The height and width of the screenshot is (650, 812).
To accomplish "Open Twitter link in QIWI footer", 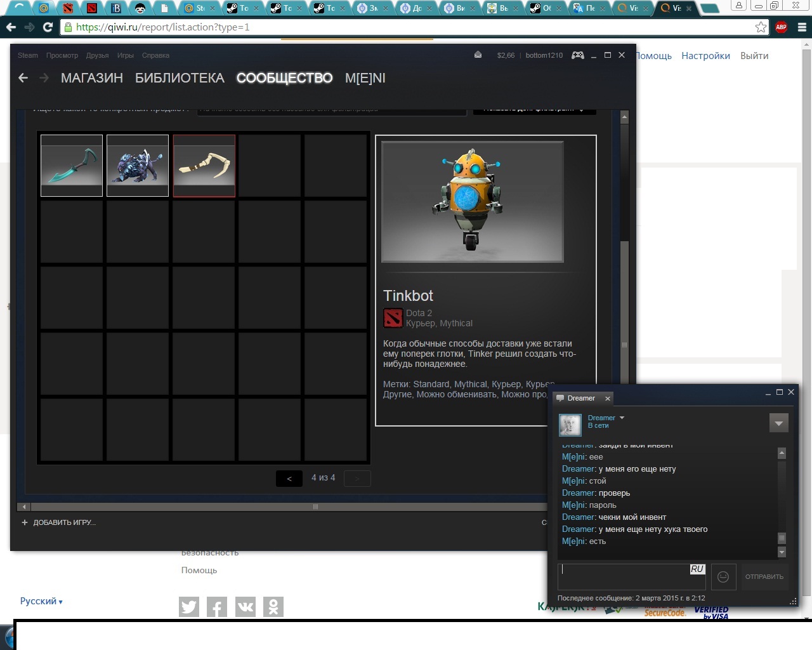I will (188, 607).
